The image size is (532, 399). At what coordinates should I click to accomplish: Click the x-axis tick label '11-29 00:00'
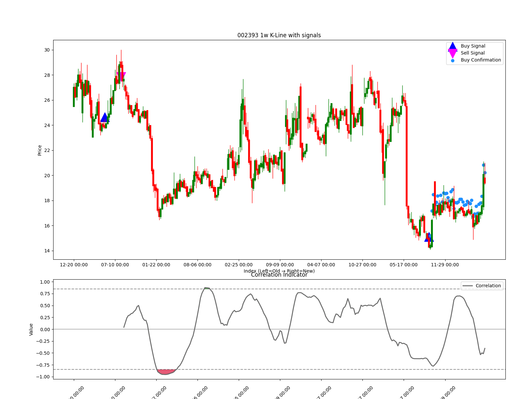(x=445, y=265)
